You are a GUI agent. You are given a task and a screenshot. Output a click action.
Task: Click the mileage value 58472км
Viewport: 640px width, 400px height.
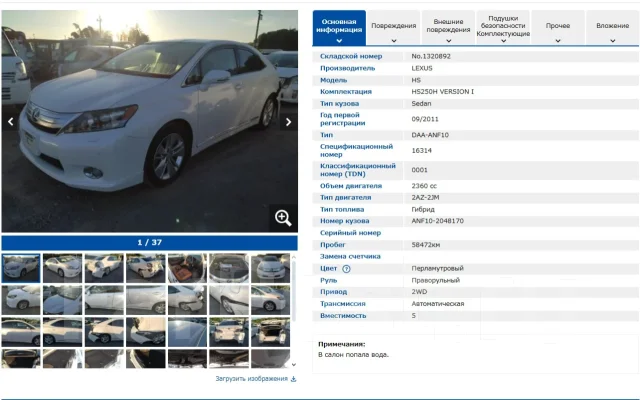426,245
